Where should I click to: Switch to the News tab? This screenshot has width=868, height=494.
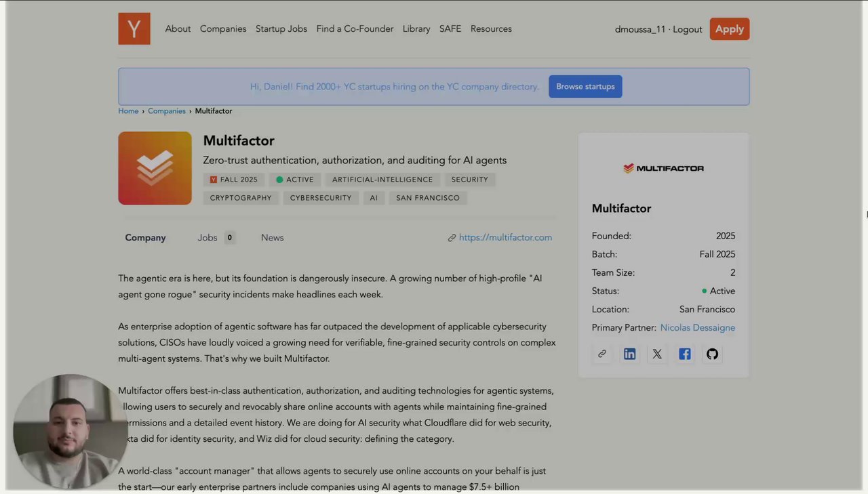click(272, 238)
